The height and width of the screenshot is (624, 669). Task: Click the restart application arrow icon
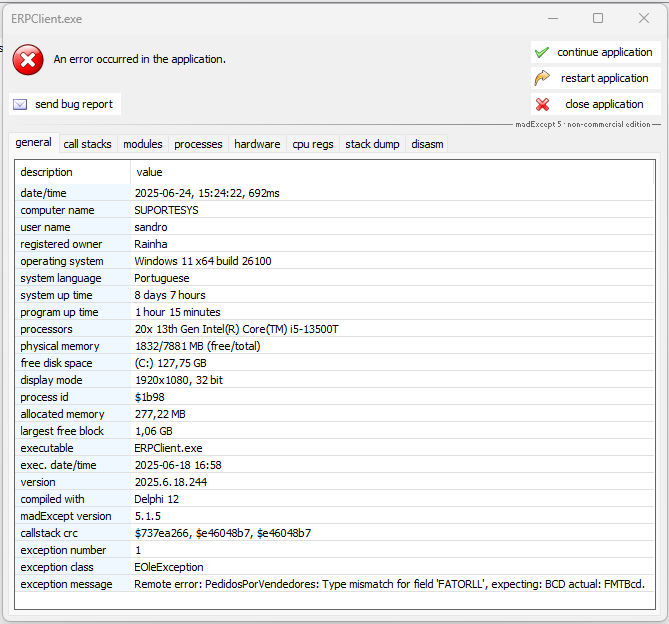542,78
